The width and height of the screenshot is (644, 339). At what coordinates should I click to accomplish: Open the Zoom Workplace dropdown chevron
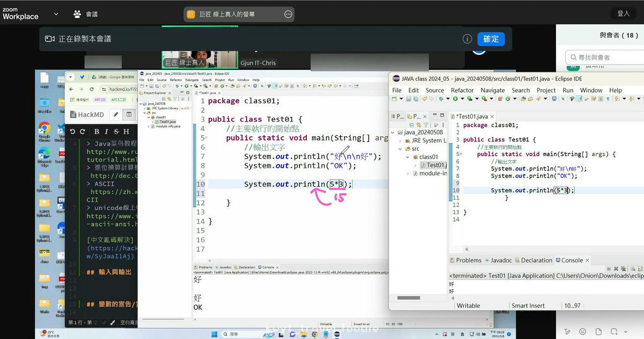(56, 14)
